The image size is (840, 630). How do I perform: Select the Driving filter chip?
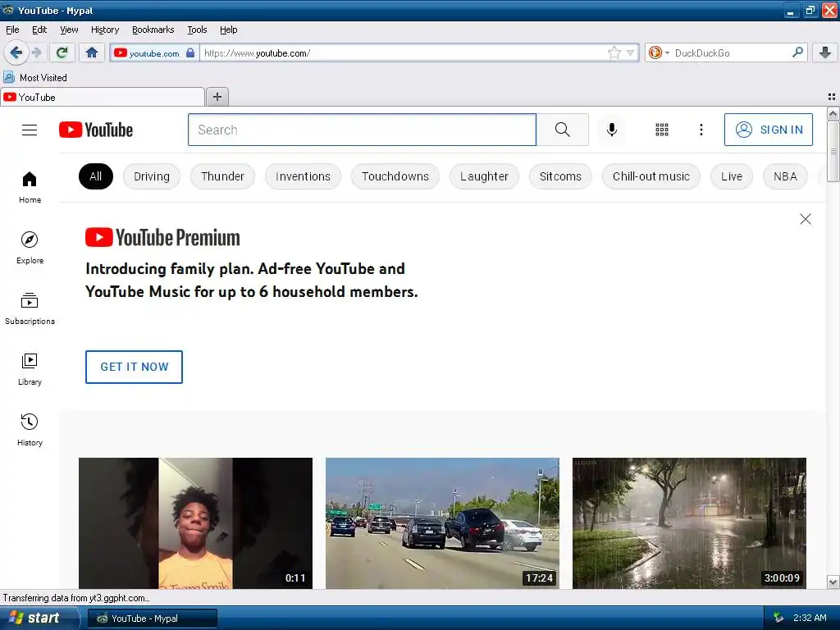tap(152, 176)
